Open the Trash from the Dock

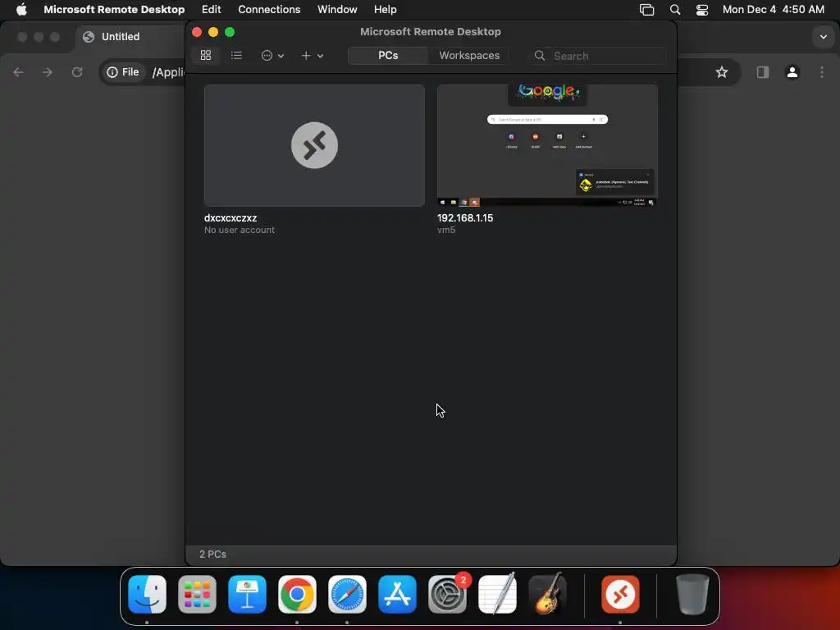tap(692, 594)
